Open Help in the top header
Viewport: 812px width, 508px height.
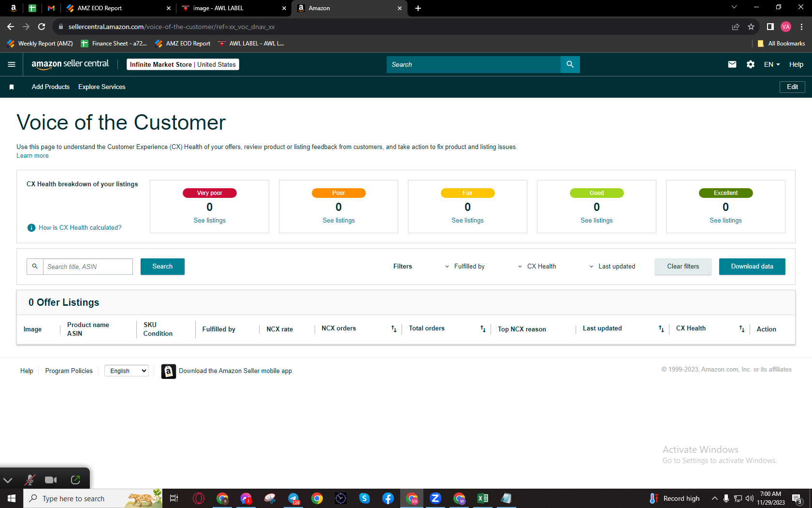[796, 64]
